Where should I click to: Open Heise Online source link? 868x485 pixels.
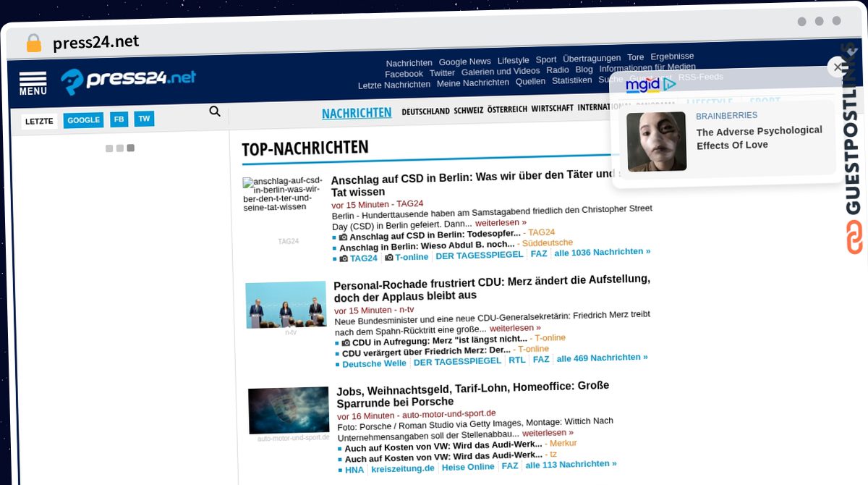point(468,467)
